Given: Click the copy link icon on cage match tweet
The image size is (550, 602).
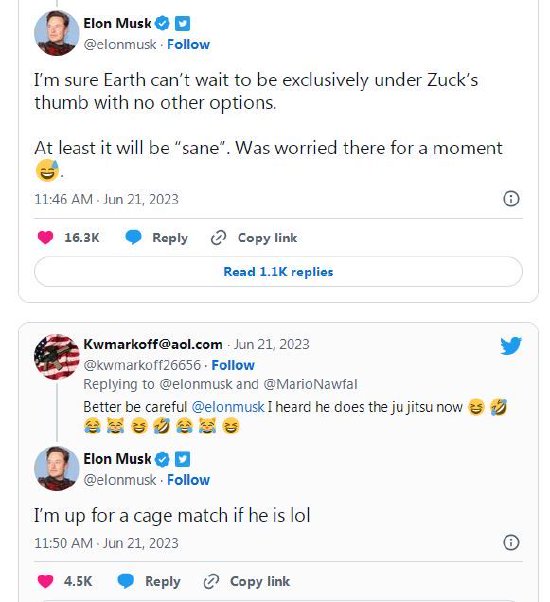Looking at the screenshot, I should (x=211, y=581).
